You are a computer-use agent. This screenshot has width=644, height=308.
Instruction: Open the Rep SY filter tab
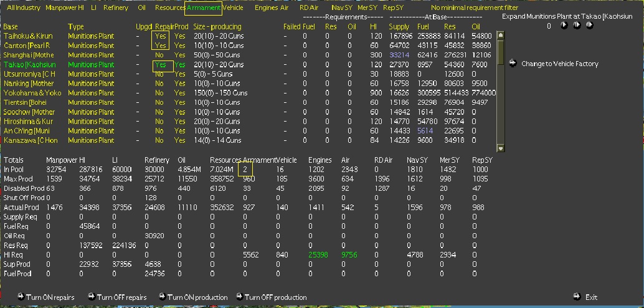click(393, 8)
